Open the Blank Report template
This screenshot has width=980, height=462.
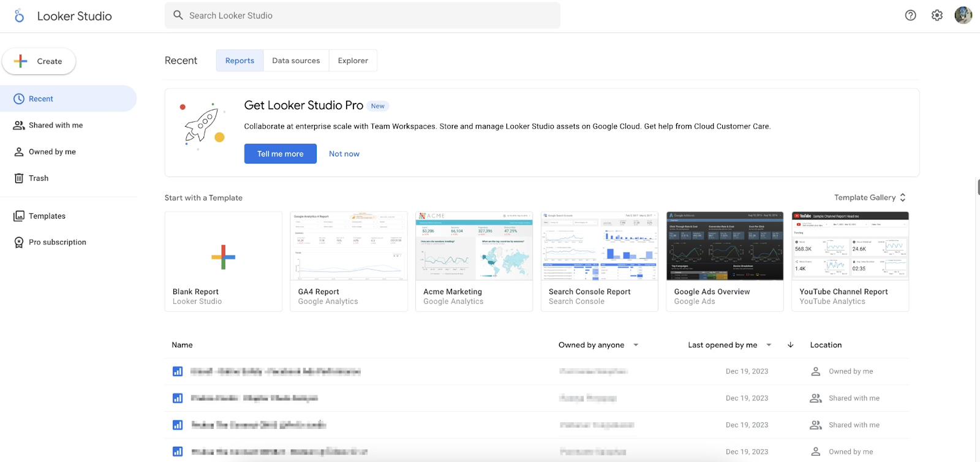(224, 262)
